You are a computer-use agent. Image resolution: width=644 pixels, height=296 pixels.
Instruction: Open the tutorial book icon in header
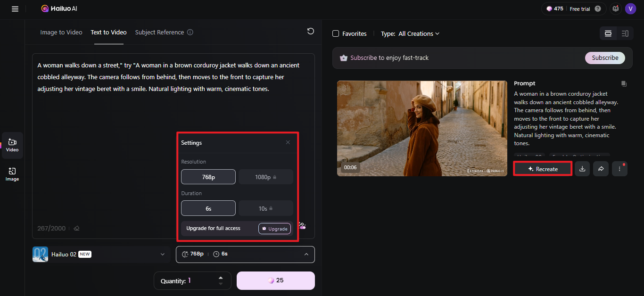tap(615, 8)
